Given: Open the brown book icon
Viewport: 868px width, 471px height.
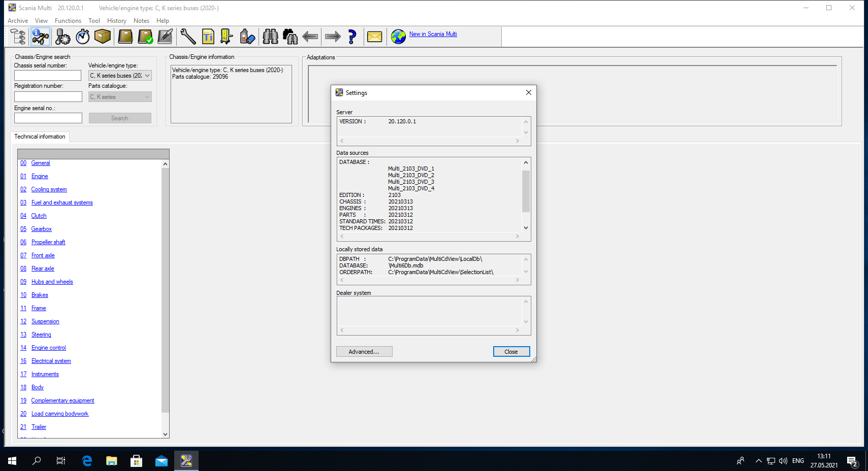Looking at the screenshot, I should click(x=125, y=37).
